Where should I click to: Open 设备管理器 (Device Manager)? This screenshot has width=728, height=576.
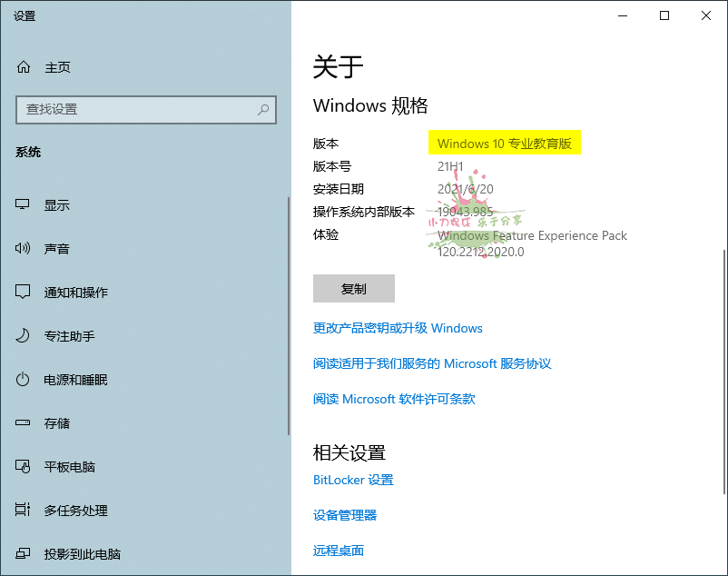pyautogui.click(x=345, y=515)
